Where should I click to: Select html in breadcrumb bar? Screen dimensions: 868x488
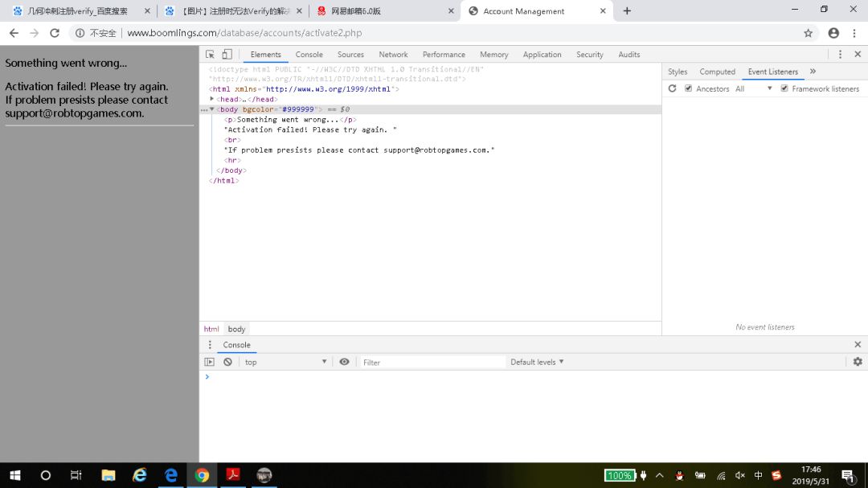coord(211,329)
